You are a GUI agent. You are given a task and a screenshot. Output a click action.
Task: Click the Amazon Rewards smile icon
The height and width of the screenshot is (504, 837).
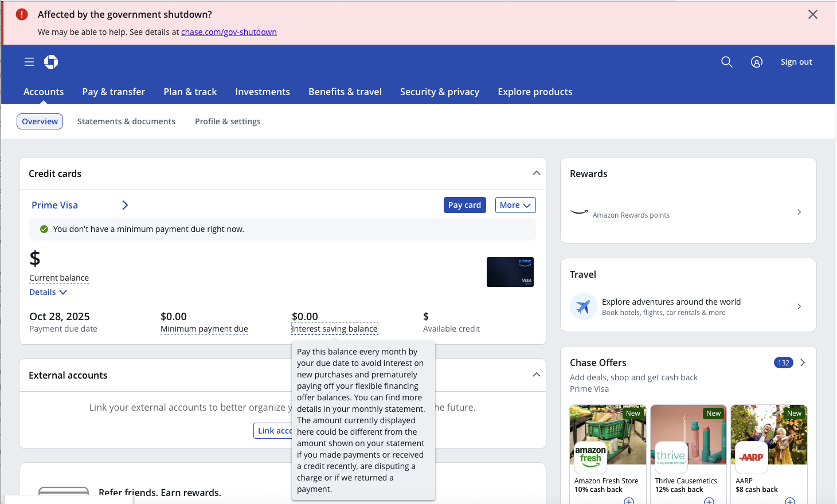pos(578,212)
